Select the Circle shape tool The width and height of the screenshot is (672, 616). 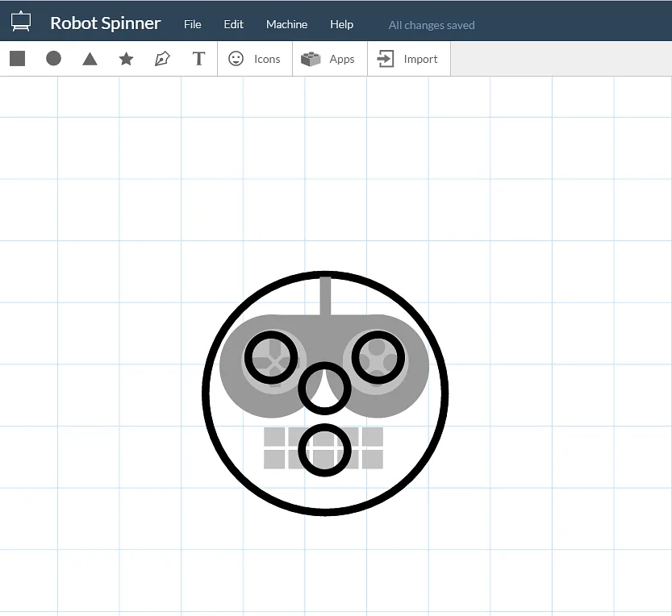54,59
